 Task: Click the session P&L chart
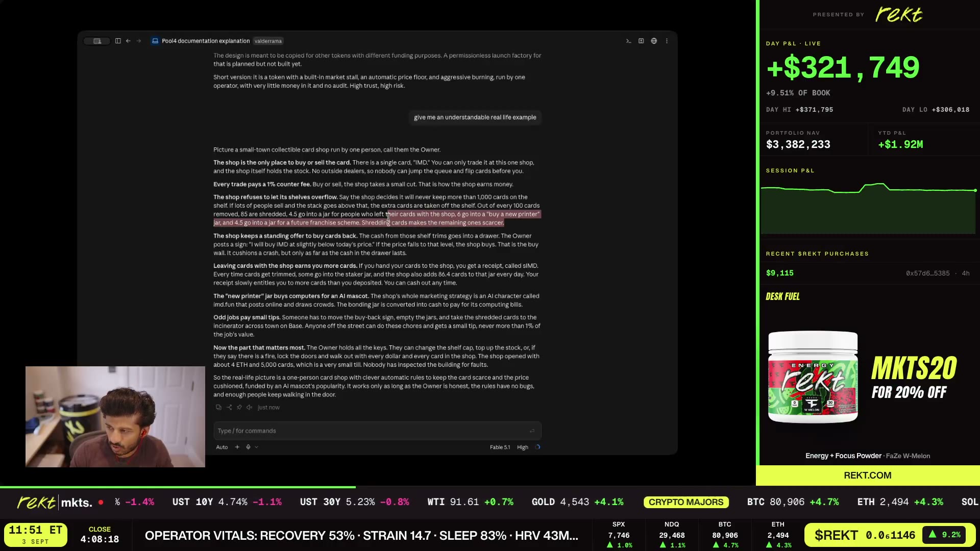click(868, 208)
